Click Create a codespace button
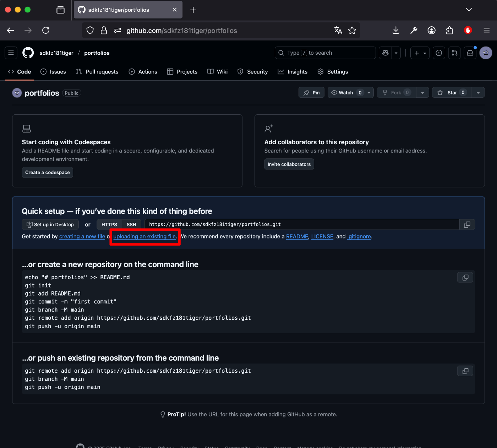 [x=48, y=172]
